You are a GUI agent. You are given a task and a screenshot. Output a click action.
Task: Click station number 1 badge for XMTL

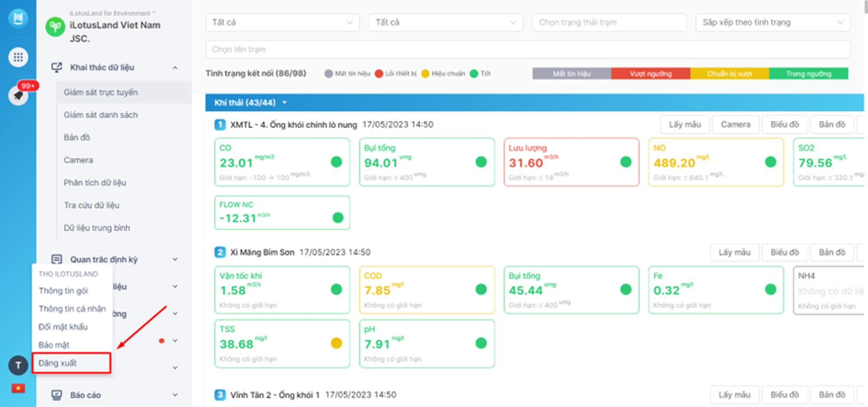click(220, 125)
